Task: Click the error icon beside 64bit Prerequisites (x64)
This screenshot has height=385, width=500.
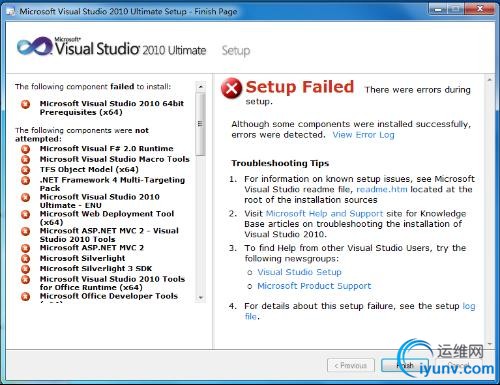Action: point(26,104)
